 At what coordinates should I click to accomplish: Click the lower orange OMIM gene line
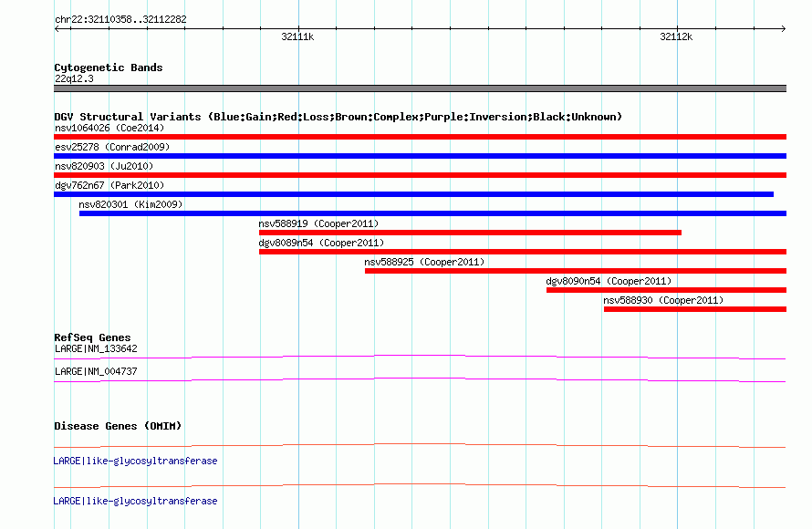point(420,485)
